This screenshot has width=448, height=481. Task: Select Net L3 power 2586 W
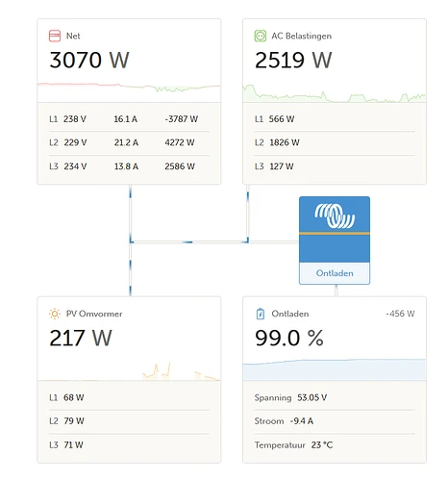tap(180, 166)
